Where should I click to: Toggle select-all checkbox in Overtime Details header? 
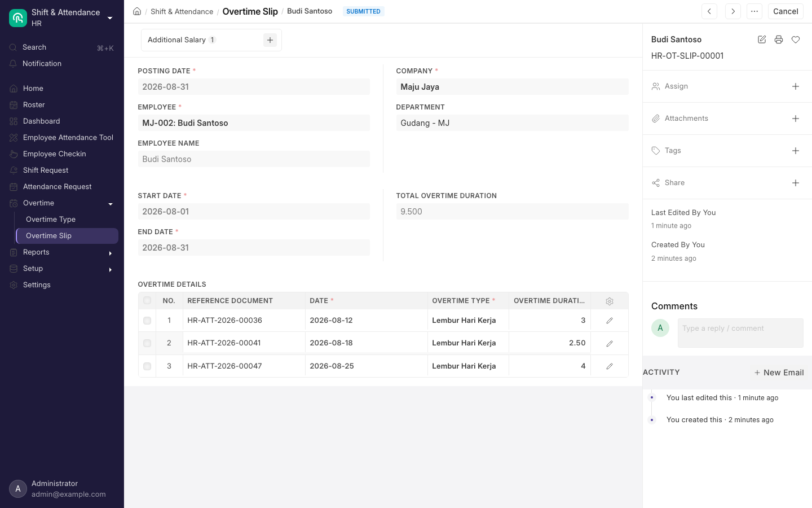click(x=147, y=301)
